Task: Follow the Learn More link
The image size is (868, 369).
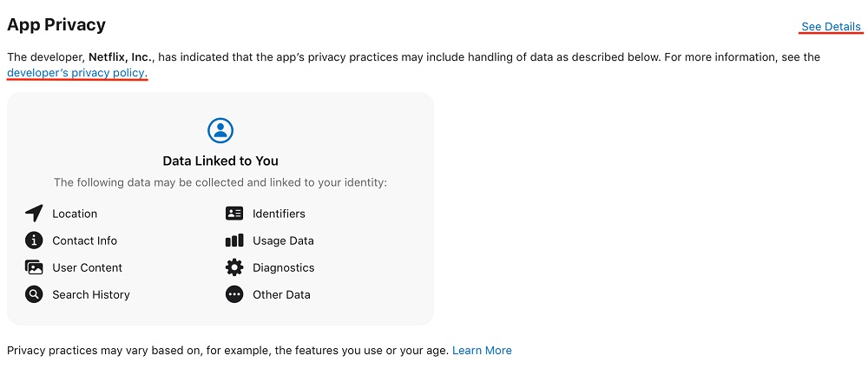Action: pyautogui.click(x=482, y=350)
